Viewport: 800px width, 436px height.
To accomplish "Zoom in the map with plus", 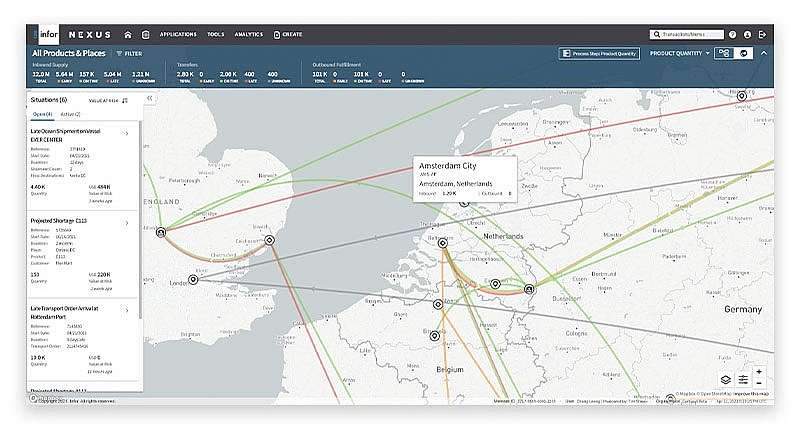I will [759, 372].
